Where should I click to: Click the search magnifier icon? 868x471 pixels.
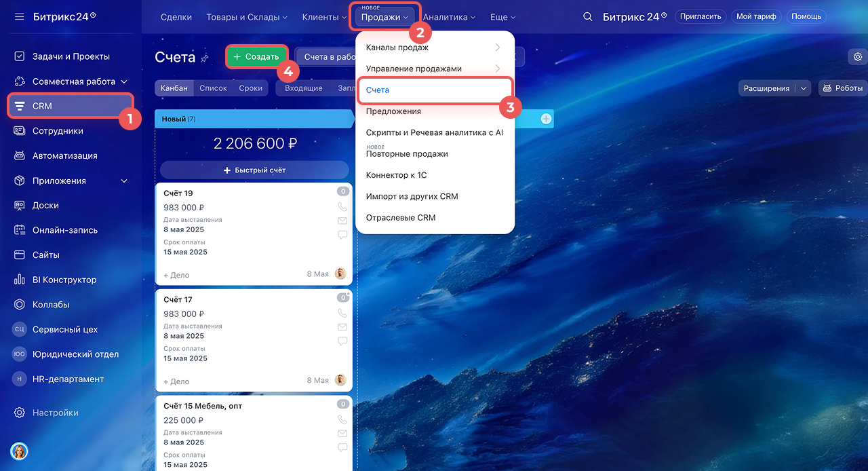[x=588, y=16]
